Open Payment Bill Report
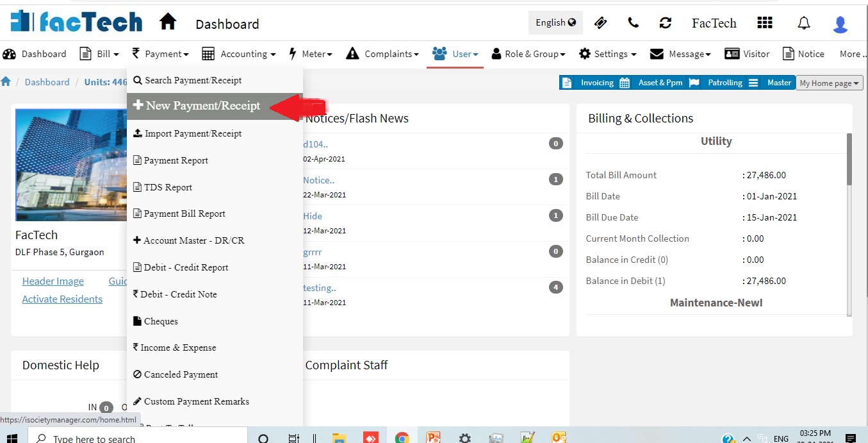Viewport: 868px width, 443px height. [215, 213]
